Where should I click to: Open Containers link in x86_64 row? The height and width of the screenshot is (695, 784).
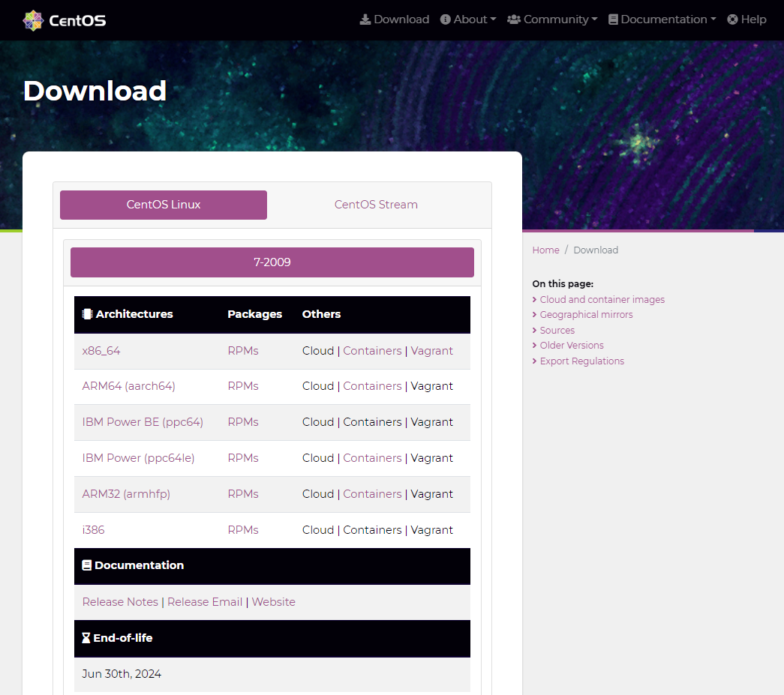(372, 351)
